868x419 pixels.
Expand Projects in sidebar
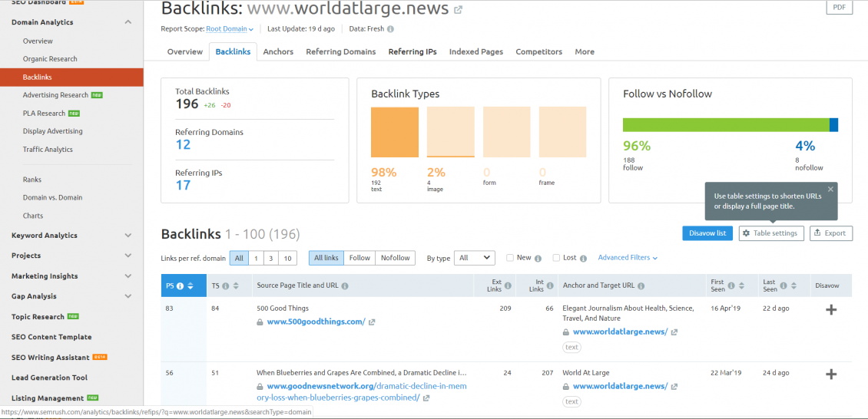click(128, 256)
